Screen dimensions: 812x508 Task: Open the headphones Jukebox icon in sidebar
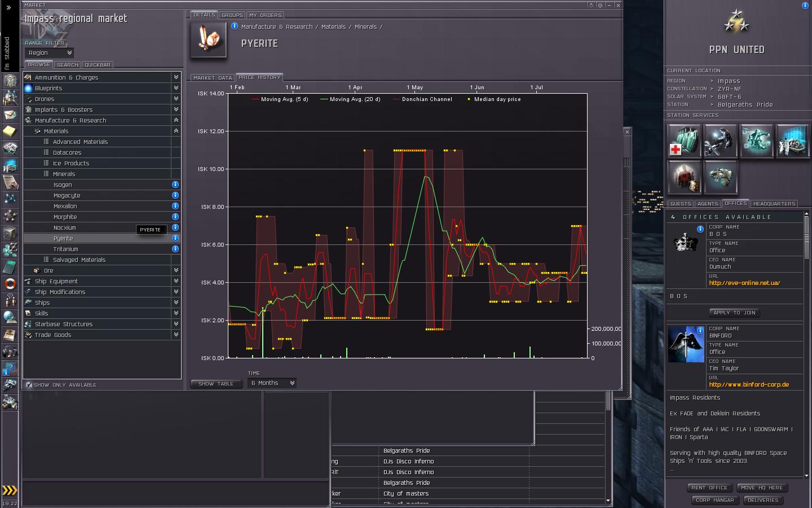tap(10, 352)
